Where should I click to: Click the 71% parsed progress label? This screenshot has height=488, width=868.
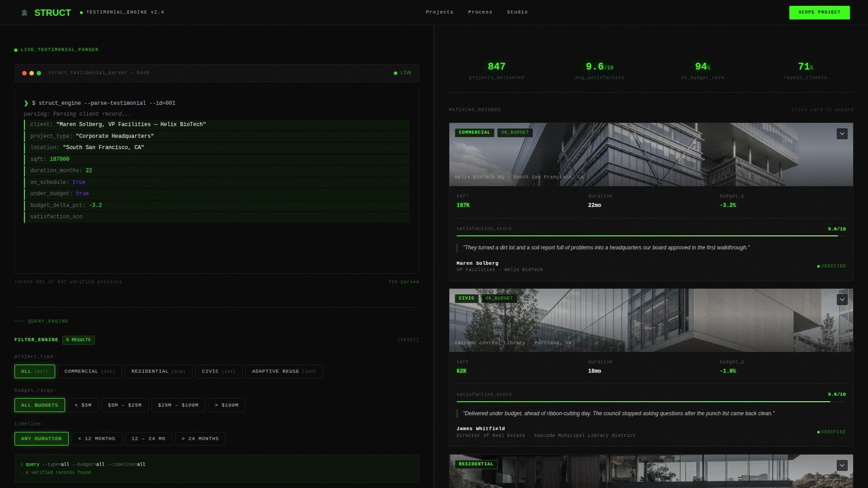pyautogui.click(x=403, y=282)
